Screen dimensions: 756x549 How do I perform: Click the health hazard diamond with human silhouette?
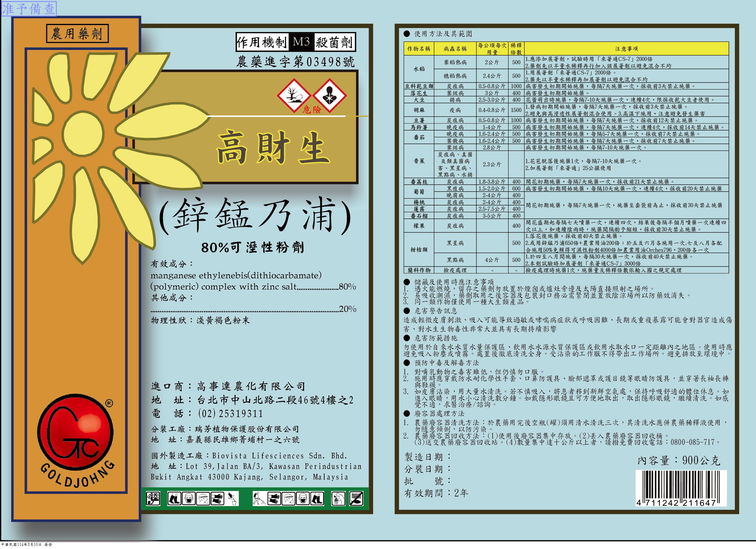coord(330,96)
